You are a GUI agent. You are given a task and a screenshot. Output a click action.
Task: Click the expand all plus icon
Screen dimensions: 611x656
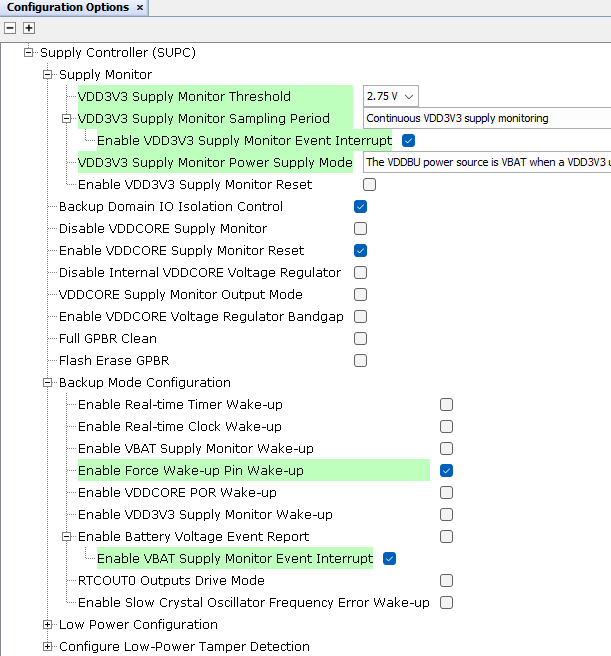tap(29, 28)
